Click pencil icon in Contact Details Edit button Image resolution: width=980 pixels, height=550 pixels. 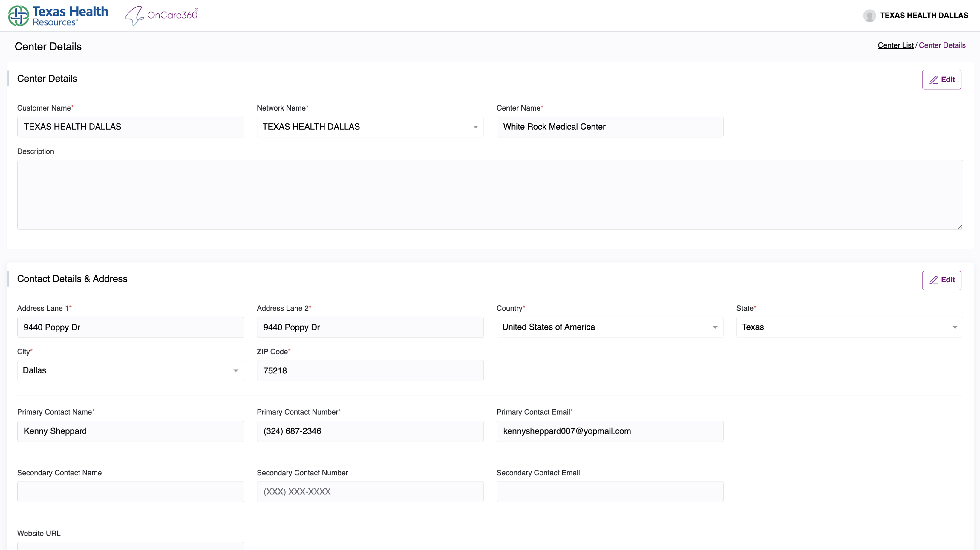click(x=934, y=280)
